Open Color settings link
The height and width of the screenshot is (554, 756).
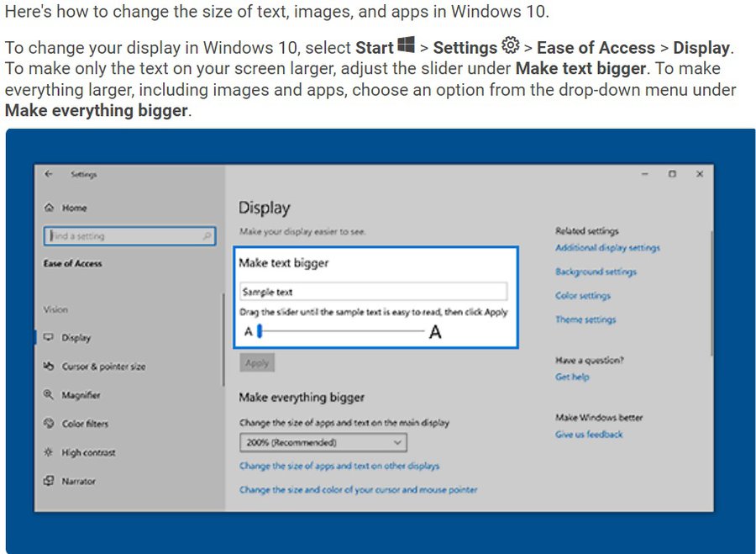583,296
